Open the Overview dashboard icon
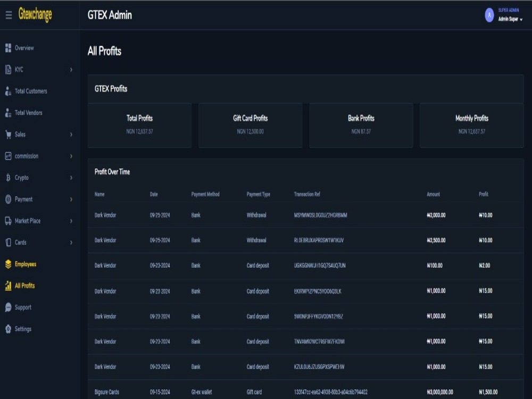532x399 pixels. pos(8,48)
